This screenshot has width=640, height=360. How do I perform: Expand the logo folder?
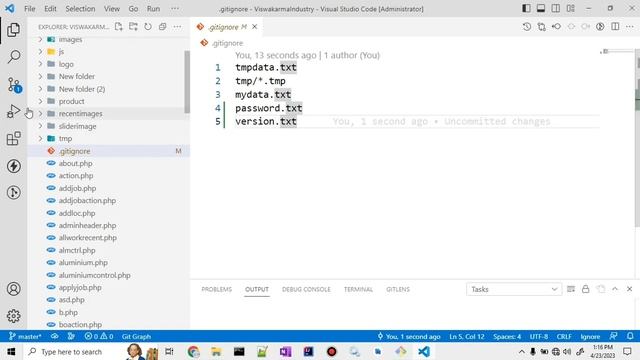(x=40, y=64)
